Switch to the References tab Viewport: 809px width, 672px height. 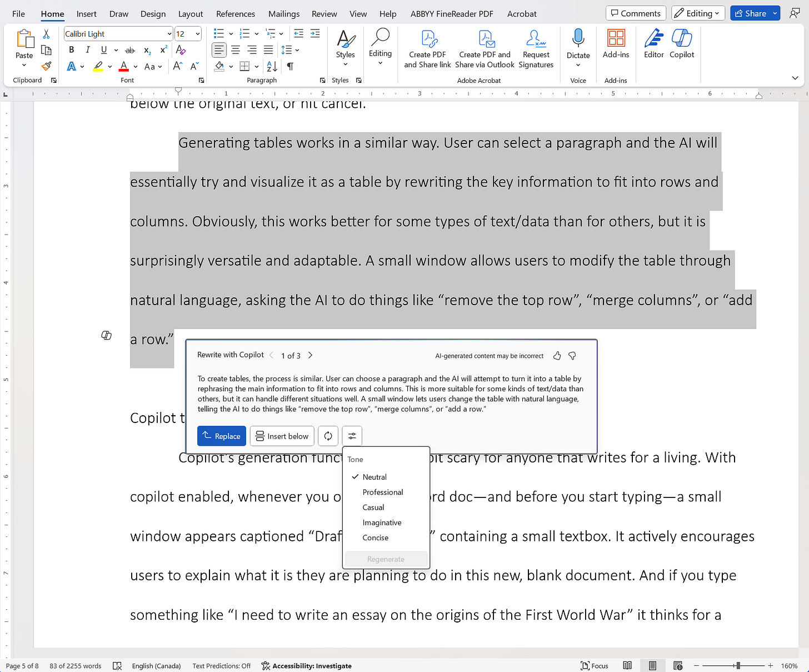tap(236, 14)
